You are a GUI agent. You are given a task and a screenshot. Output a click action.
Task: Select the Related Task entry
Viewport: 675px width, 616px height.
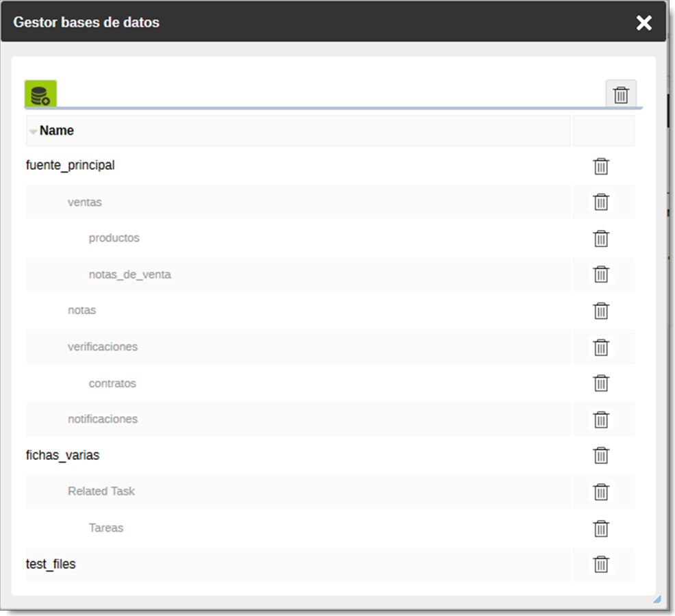click(101, 491)
